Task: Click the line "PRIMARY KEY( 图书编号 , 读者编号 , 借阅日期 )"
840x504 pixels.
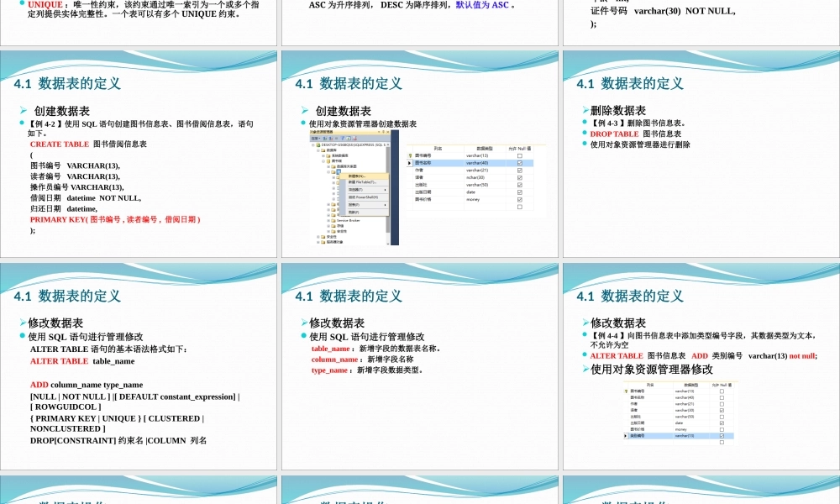Action: click(115, 219)
